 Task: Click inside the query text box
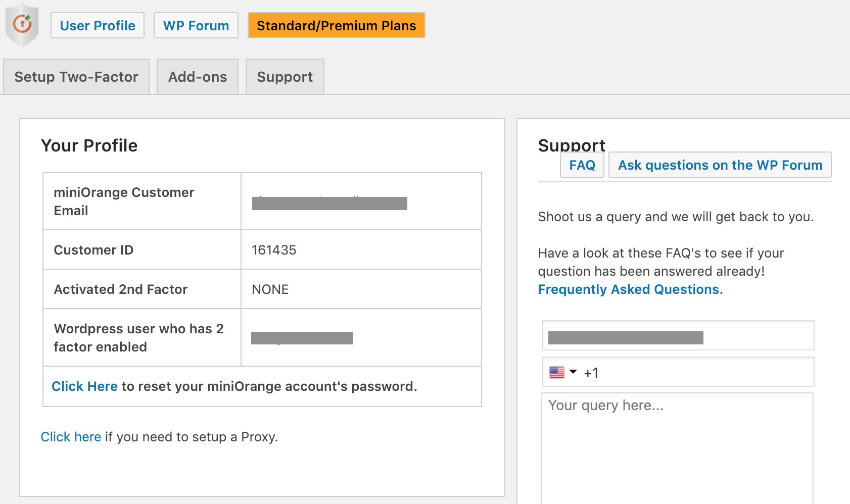(x=677, y=434)
